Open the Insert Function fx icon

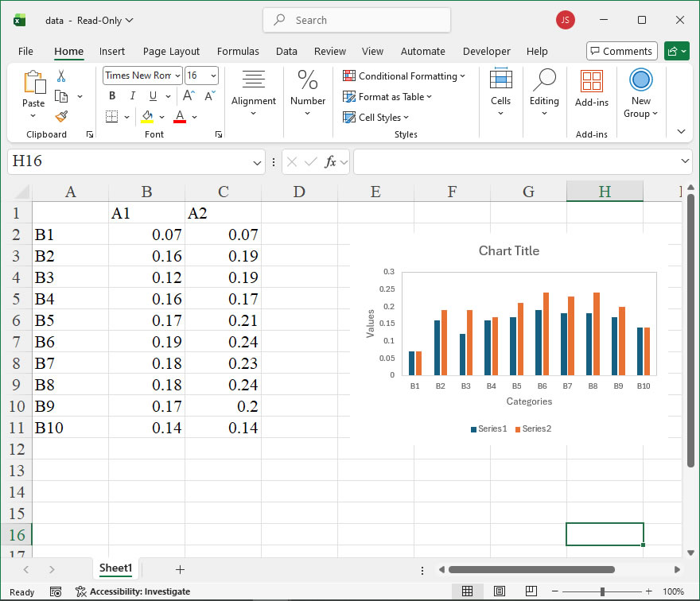(x=330, y=161)
